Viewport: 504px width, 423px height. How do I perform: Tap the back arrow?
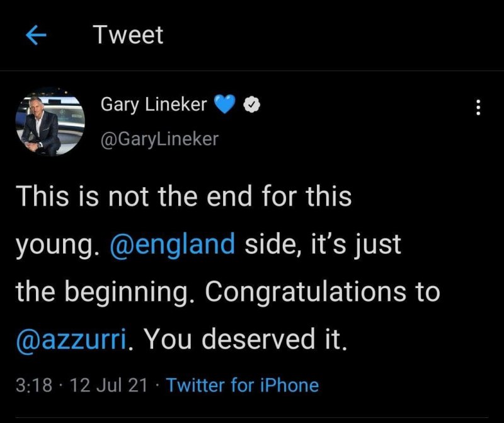click(x=38, y=36)
